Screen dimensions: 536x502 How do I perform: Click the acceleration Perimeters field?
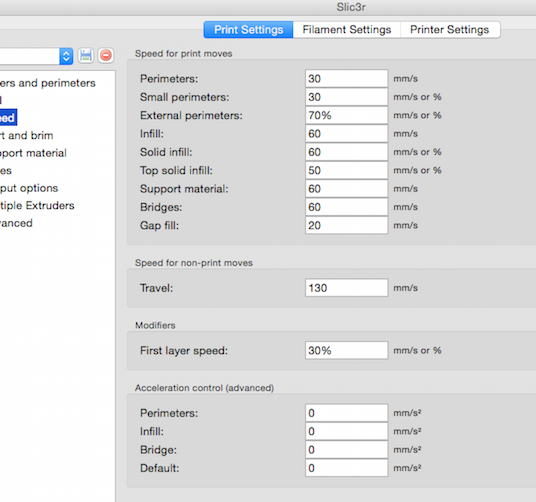click(347, 413)
